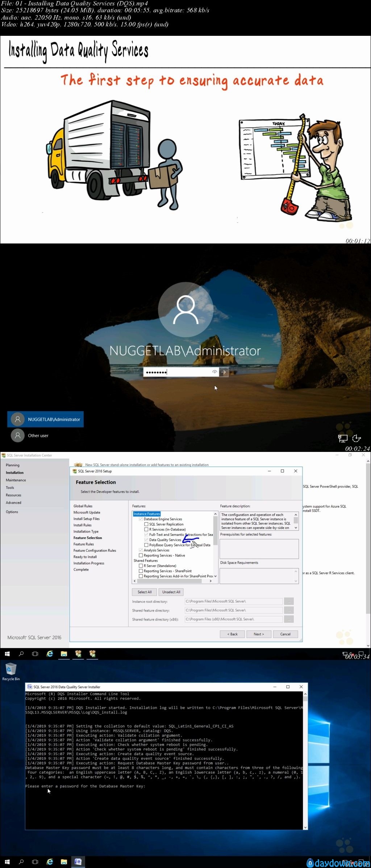Open taskbar search on the DQS Installer desktop

[x=21, y=862]
